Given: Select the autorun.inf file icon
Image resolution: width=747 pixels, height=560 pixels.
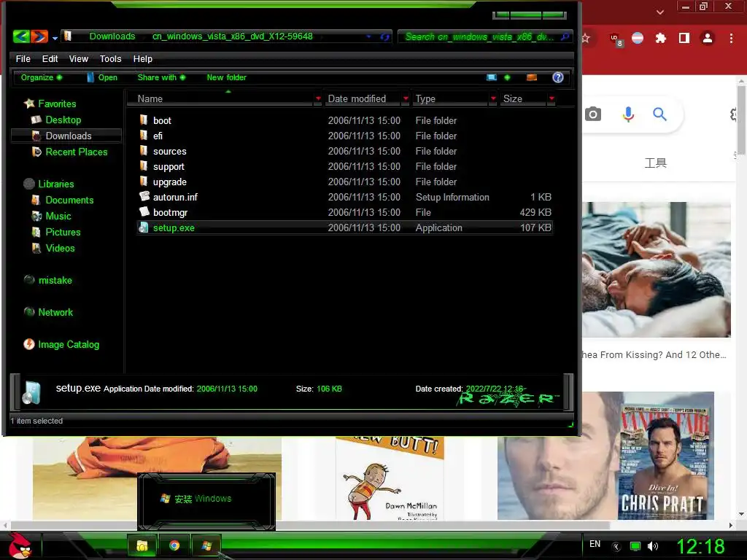Looking at the screenshot, I should (x=144, y=196).
